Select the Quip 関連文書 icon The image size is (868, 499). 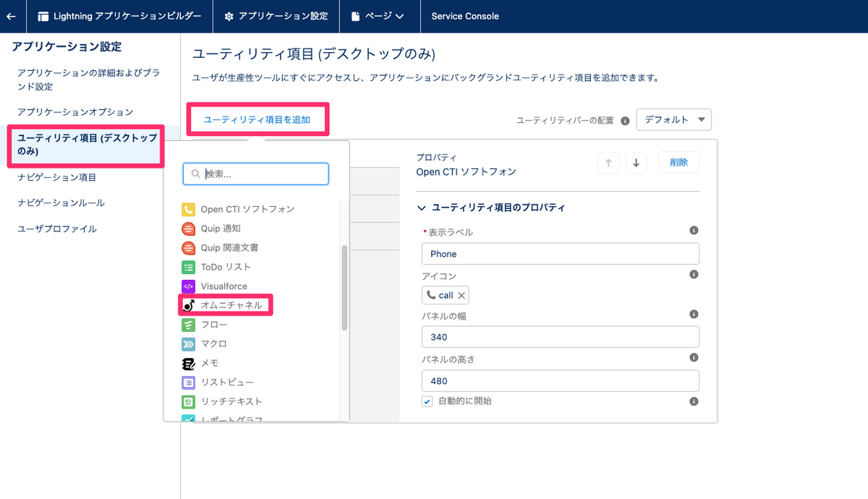188,248
